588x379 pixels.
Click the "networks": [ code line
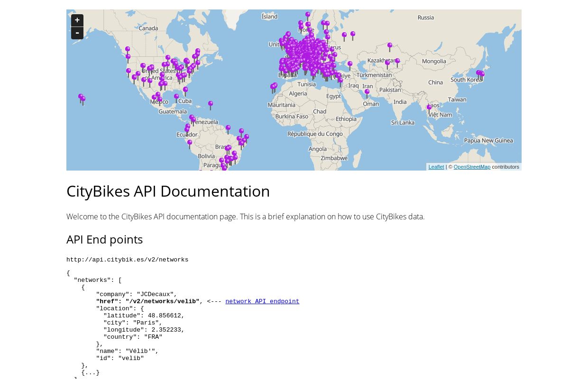pos(98,280)
